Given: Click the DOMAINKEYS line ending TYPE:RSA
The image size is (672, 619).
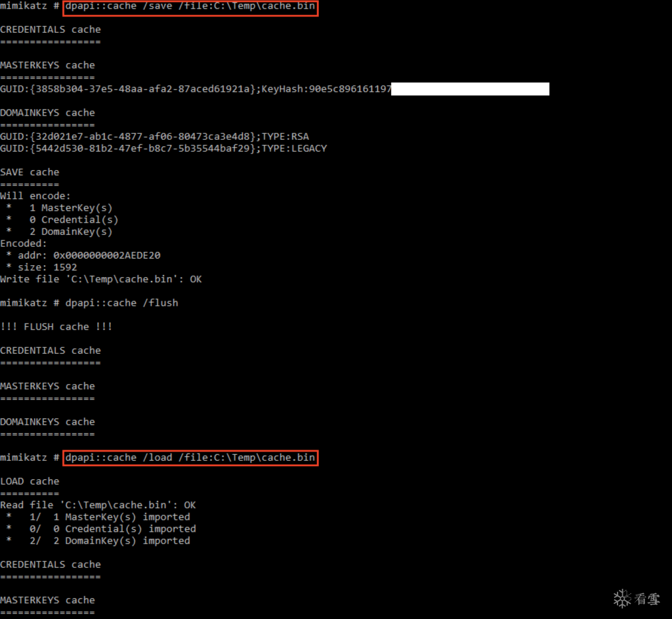Looking at the screenshot, I should 155,137.
